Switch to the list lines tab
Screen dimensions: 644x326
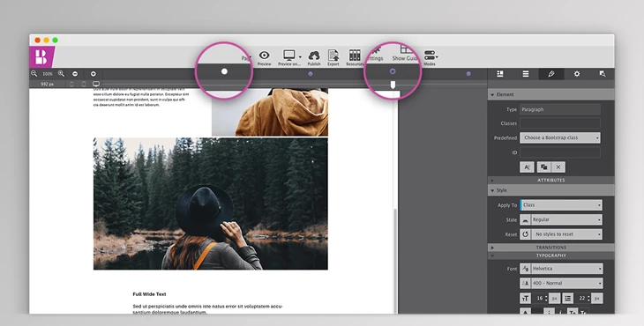525,74
